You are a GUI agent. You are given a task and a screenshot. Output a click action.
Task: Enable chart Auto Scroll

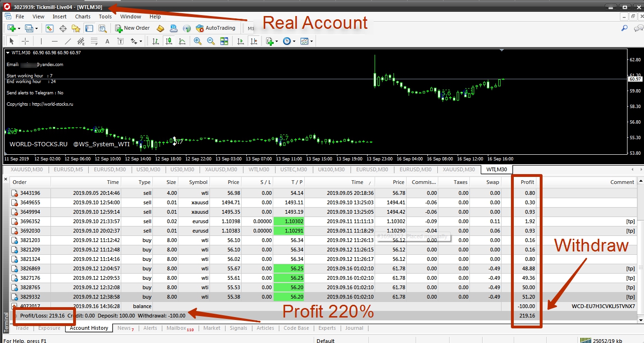[x=240, y=41]
